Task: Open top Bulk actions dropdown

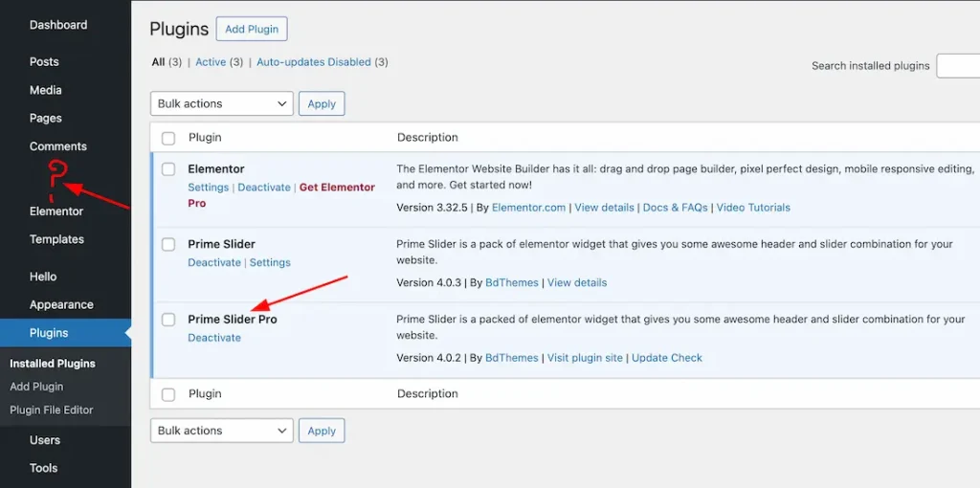Action: coord(222,103)
